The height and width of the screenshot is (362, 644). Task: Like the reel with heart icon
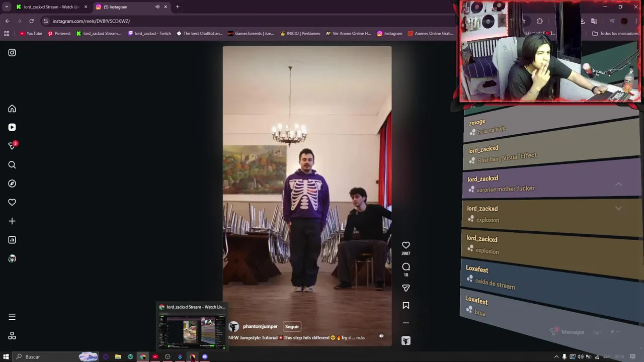(x=406, y=245)
